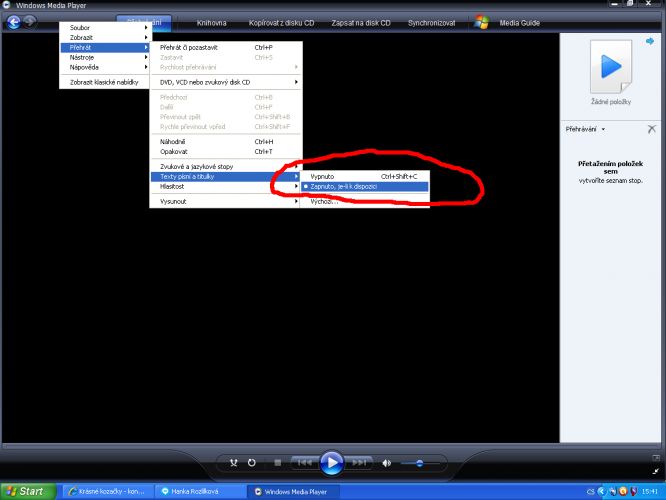
Task: Switch to the Knihovna tab
Action: coord(212,23)
